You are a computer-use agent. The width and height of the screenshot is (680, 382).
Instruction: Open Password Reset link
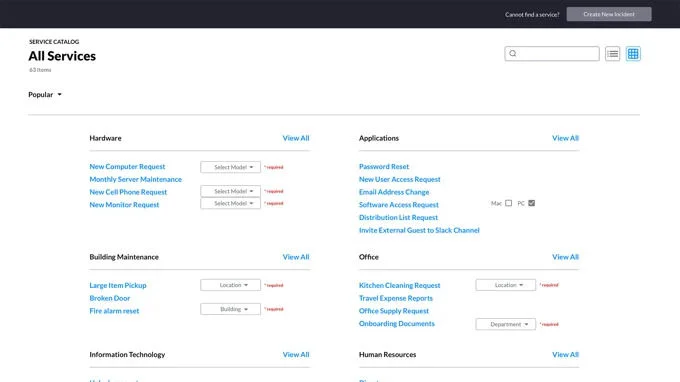384,167
